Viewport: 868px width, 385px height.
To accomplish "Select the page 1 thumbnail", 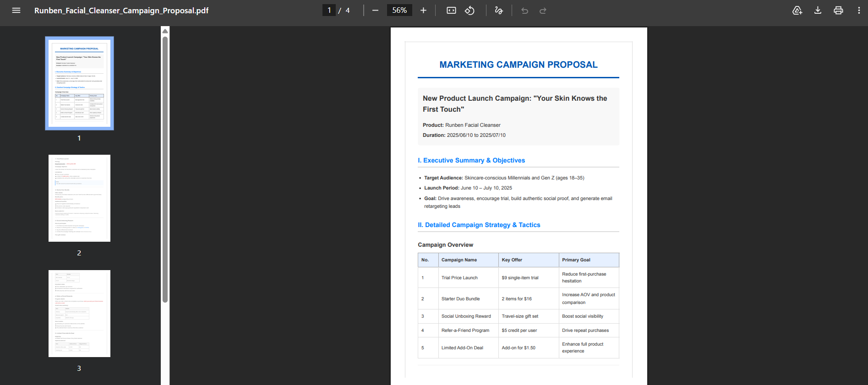I will 79,83.
